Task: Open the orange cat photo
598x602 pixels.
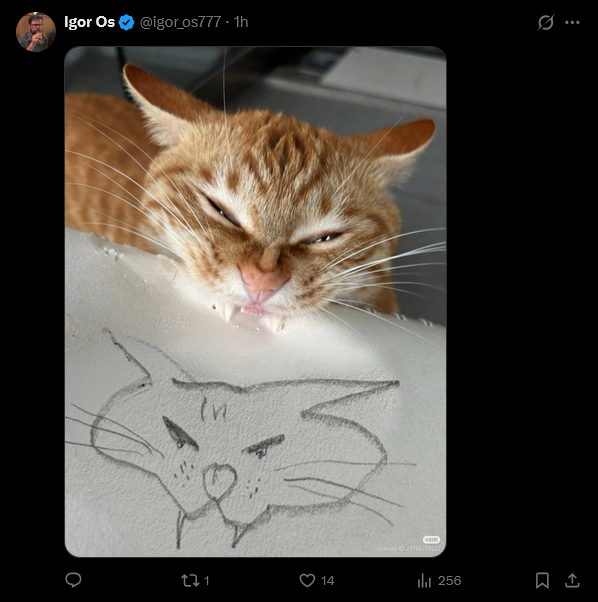Action: tap(255, 301)
